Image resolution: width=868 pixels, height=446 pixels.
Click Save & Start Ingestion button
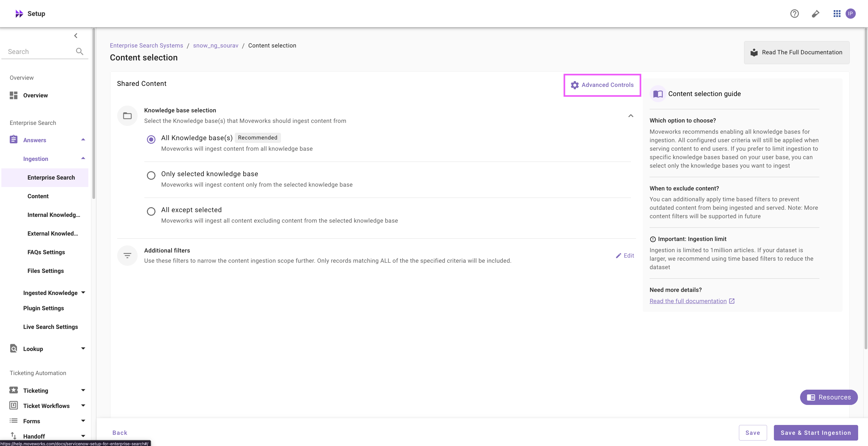815,433
